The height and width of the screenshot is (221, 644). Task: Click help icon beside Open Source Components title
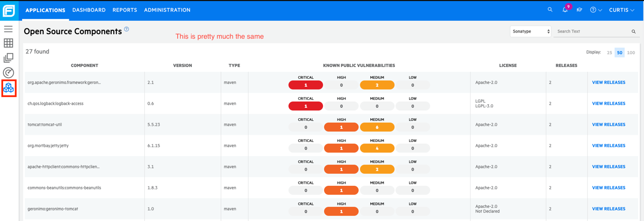127,29
